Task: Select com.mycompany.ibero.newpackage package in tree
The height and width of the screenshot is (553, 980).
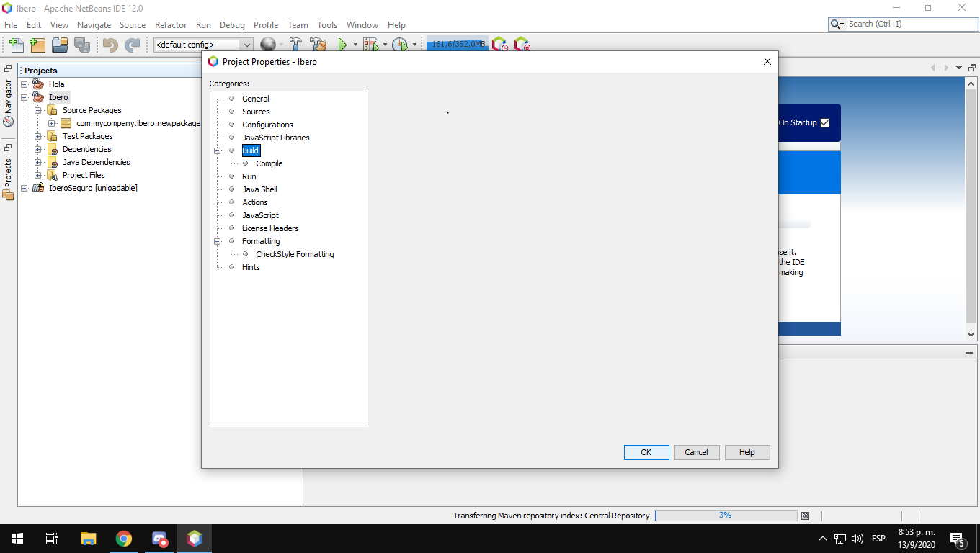Action: pyautogui.click(x=138, y=123)
